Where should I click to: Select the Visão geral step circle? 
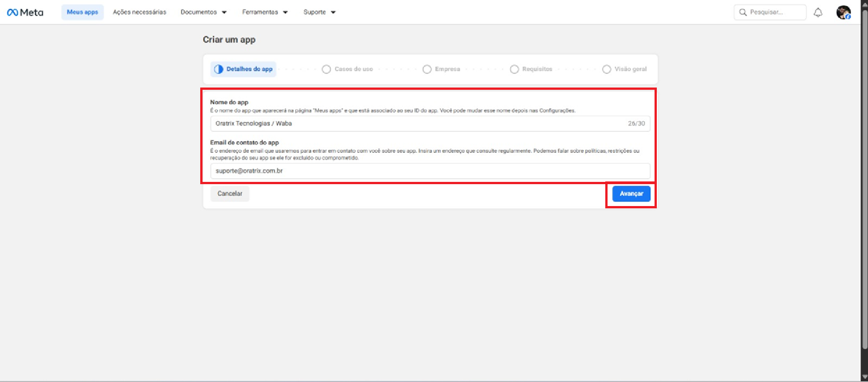point(606,69)
